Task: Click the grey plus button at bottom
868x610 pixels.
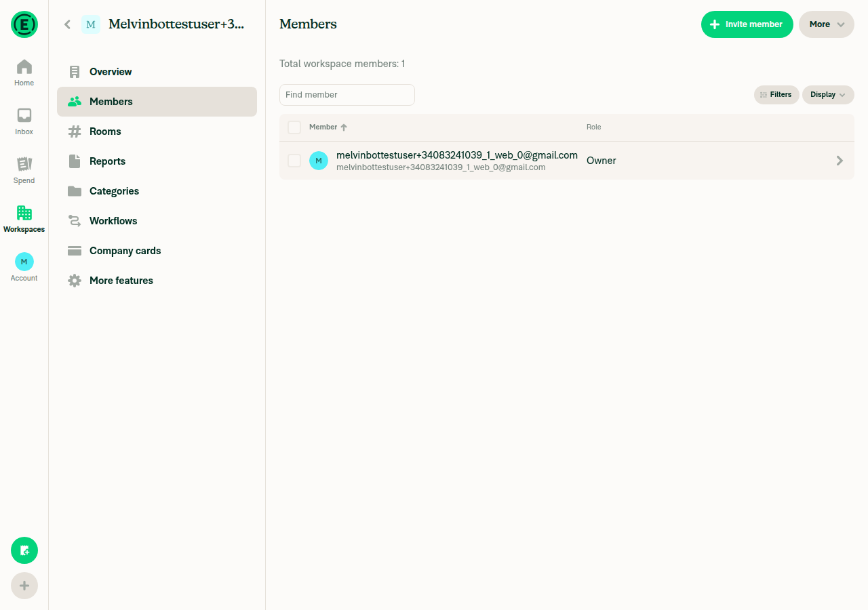Action: point(24,586)
